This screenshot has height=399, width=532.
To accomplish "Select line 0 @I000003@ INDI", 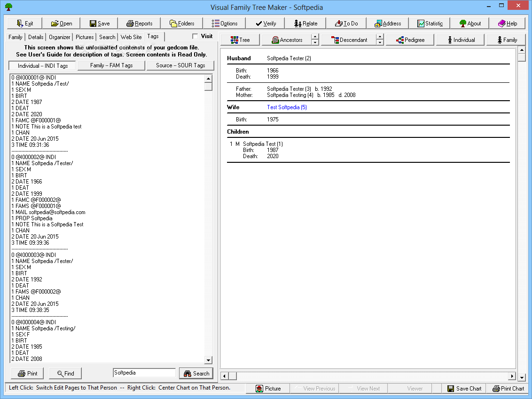I will (33, 255).
